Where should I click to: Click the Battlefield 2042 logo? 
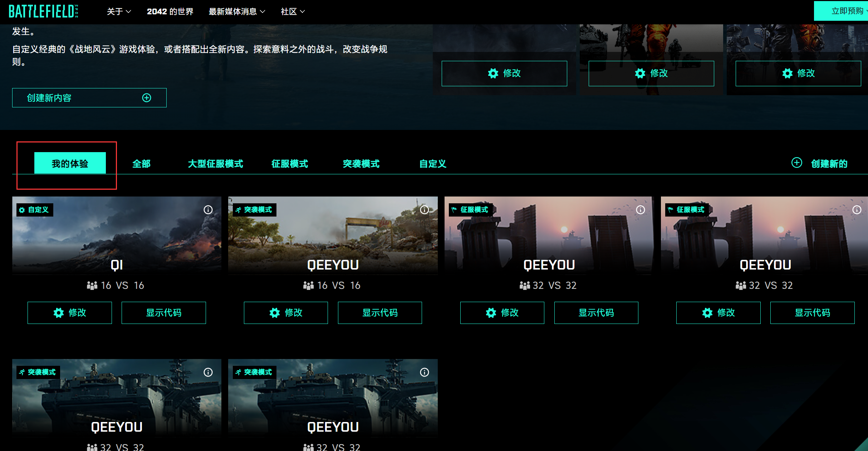click(x=43, y=11)
